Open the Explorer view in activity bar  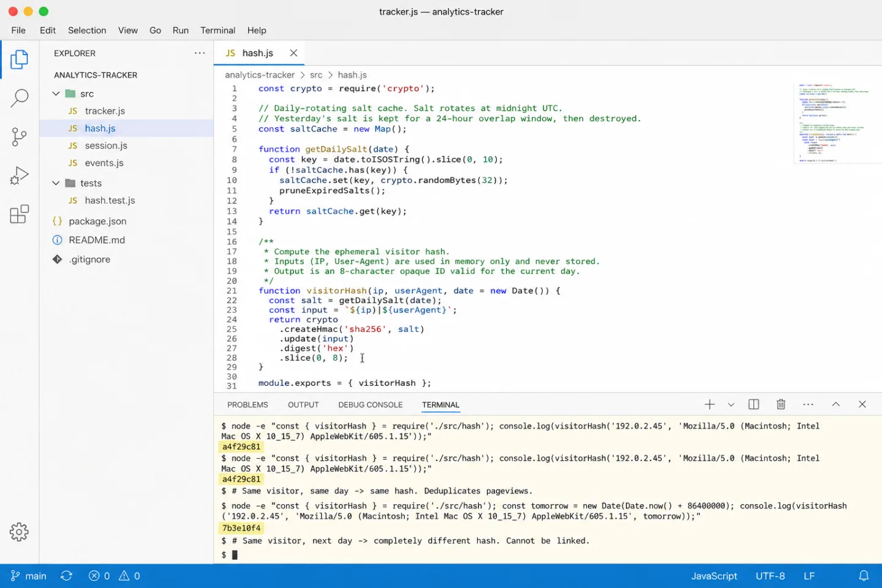coord(20,59)
